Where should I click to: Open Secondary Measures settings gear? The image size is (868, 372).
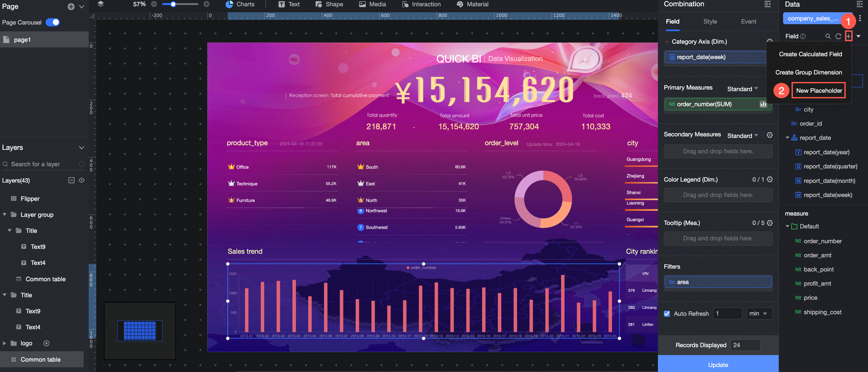tap(770, 135)
